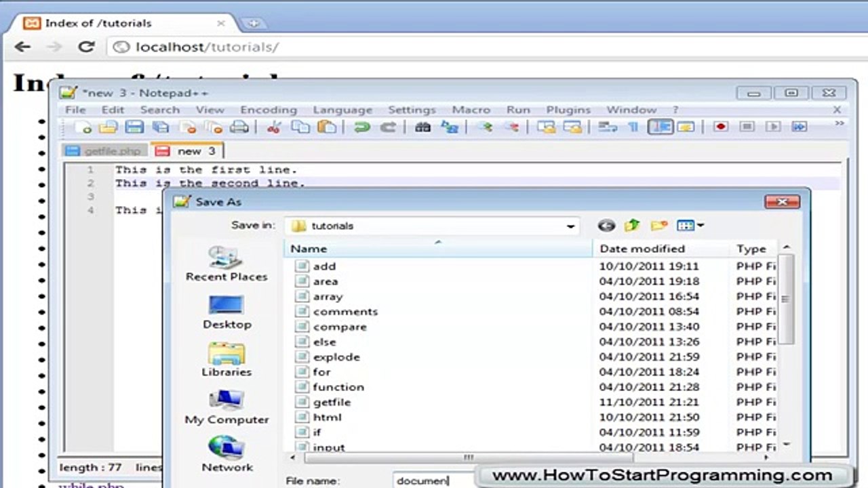Open the Plugins menu
The height and width of the screenshot is (488, 868).
569,110
